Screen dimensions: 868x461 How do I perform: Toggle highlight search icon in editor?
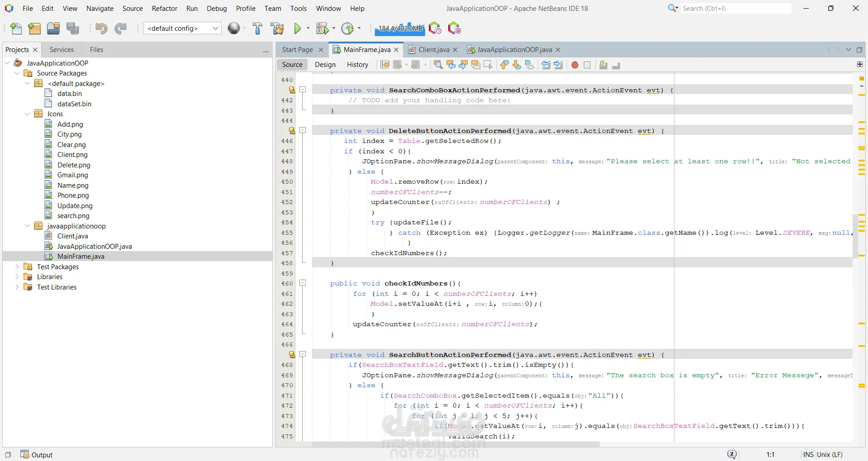tap(475, 65)
